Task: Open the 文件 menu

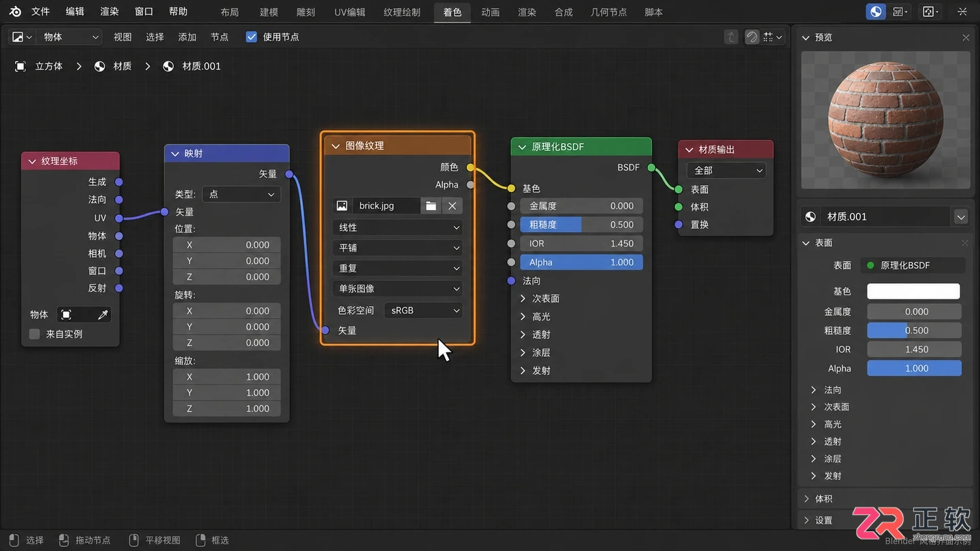Action: point(41,12)
